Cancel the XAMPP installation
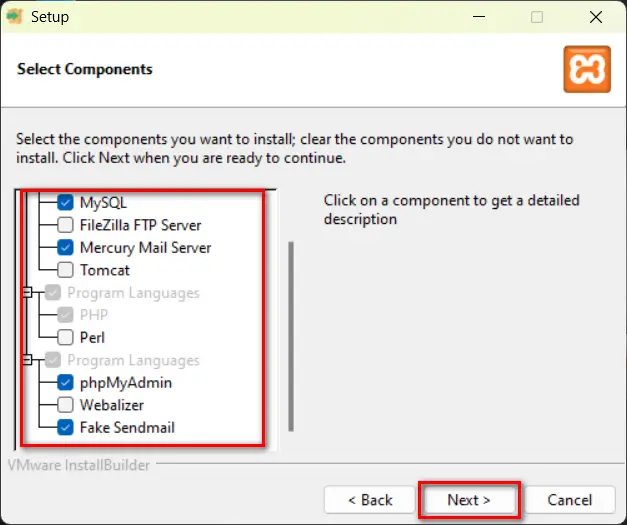 [x=569, y=499]
